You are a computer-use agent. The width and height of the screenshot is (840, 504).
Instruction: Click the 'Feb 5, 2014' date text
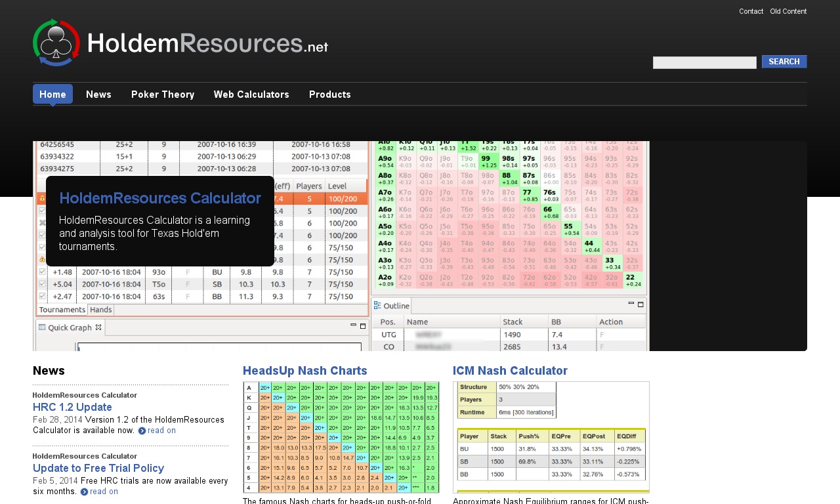(x=55, y=481)
